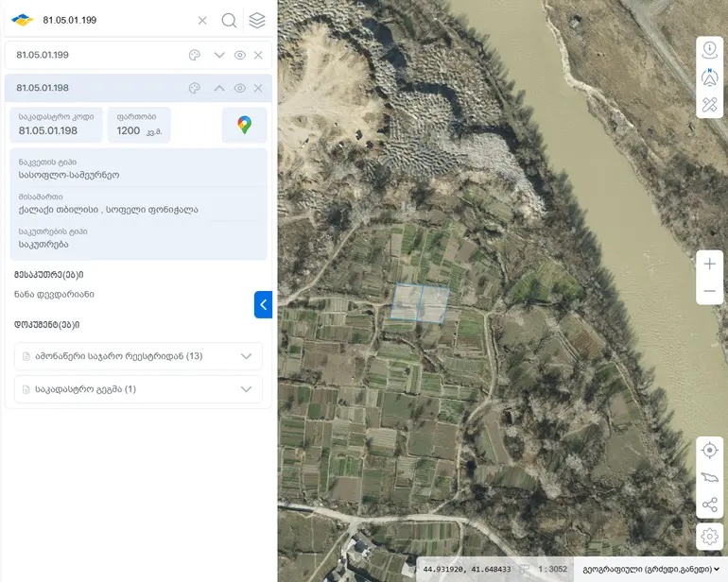This screenshot has width=728, height=582.
Task: Expand ამონაწერი საჯარო რეესტრიდან (13) documents
Action: point(138,356)
